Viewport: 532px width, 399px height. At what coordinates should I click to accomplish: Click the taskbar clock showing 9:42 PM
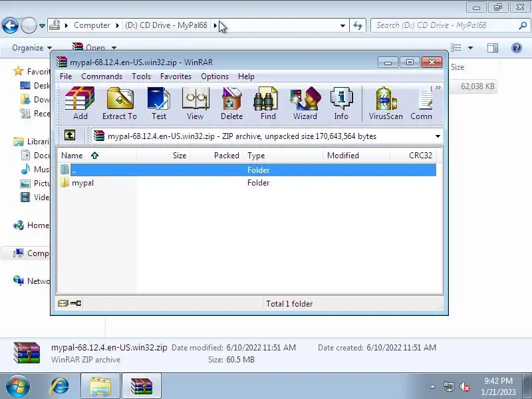498,386
